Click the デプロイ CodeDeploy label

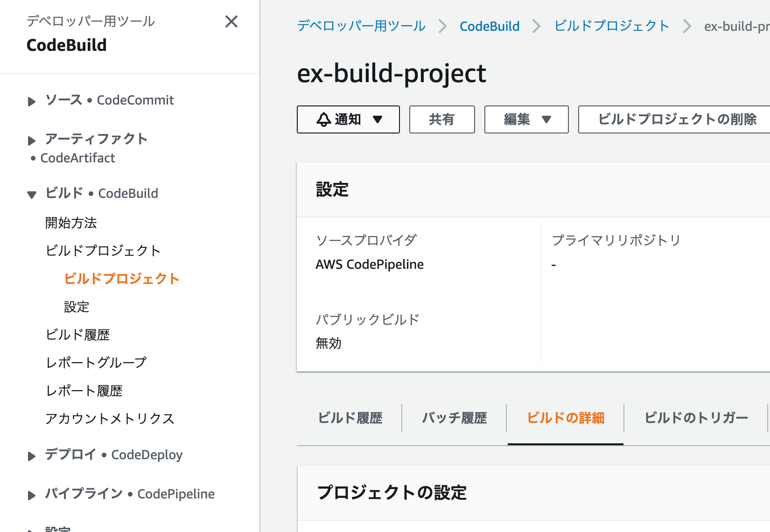pyautogui.click(x=113, y=455)
